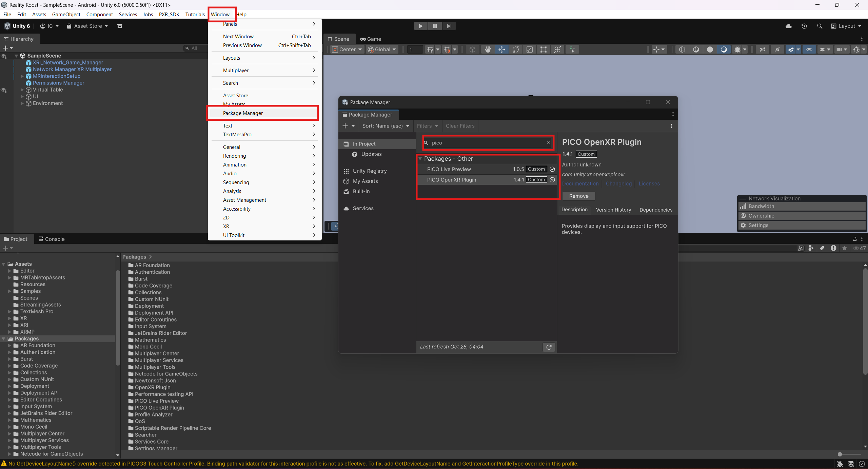The height and width of the screenshot is (469, 868).
Task: Open the Undo History icon
Action: [804, 26]
